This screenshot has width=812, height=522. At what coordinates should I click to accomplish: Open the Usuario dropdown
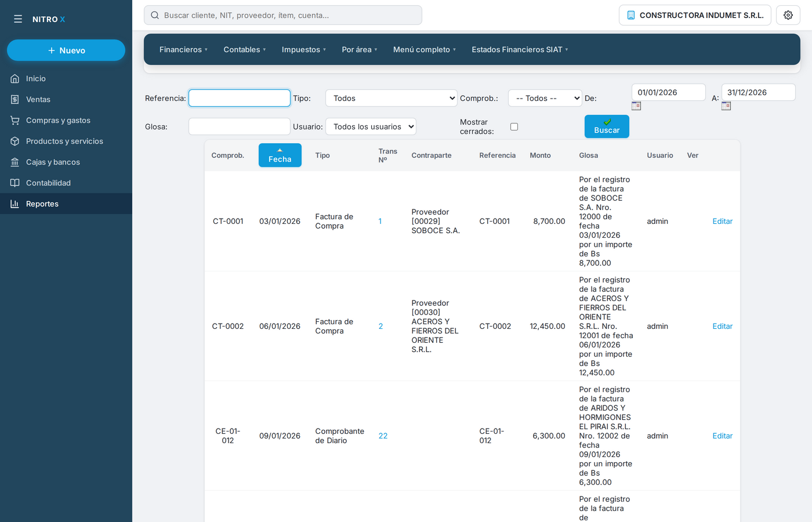point(371,126)
